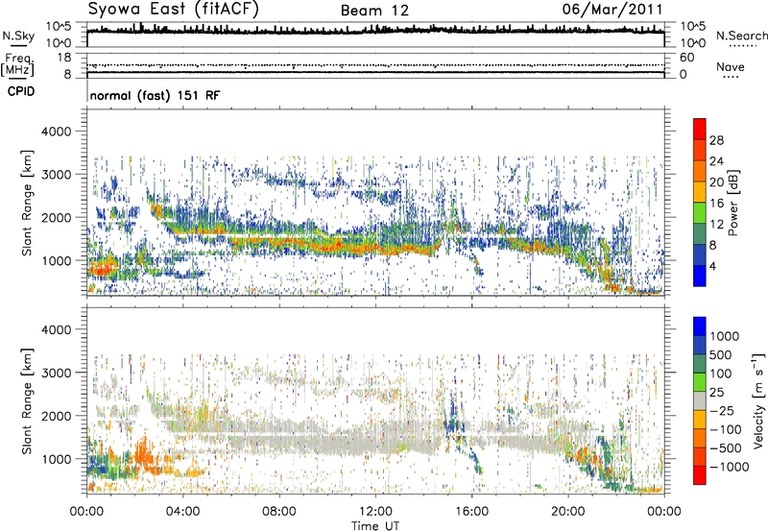The height and width of the screenshot is (532, 768).
Task: Click the date '06/Mar/2011'
Action: click(x=612, y=9)
